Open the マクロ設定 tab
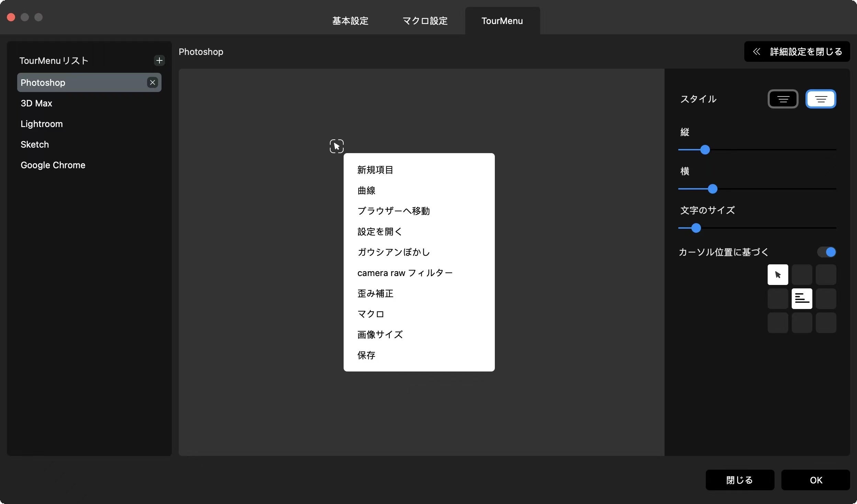Screen dimensions: 857x504 point(425,21)
